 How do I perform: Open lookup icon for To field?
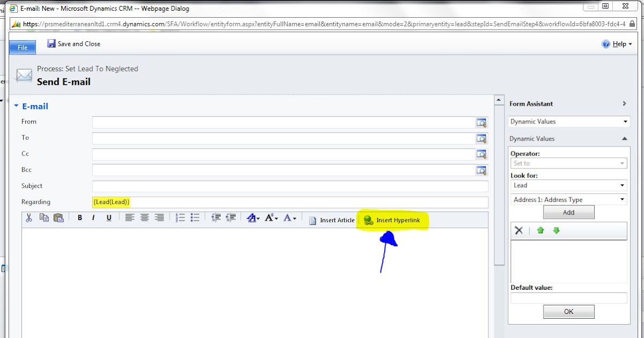482,138
